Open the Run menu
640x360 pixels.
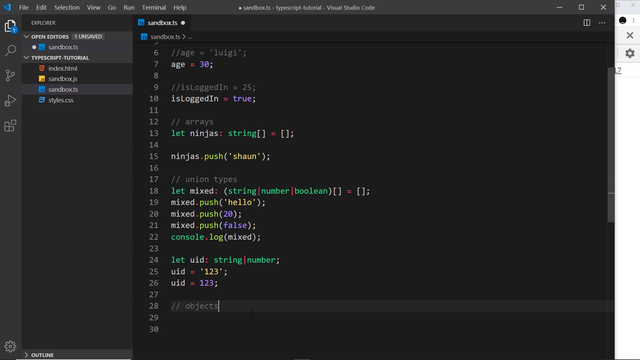(129, 7)
